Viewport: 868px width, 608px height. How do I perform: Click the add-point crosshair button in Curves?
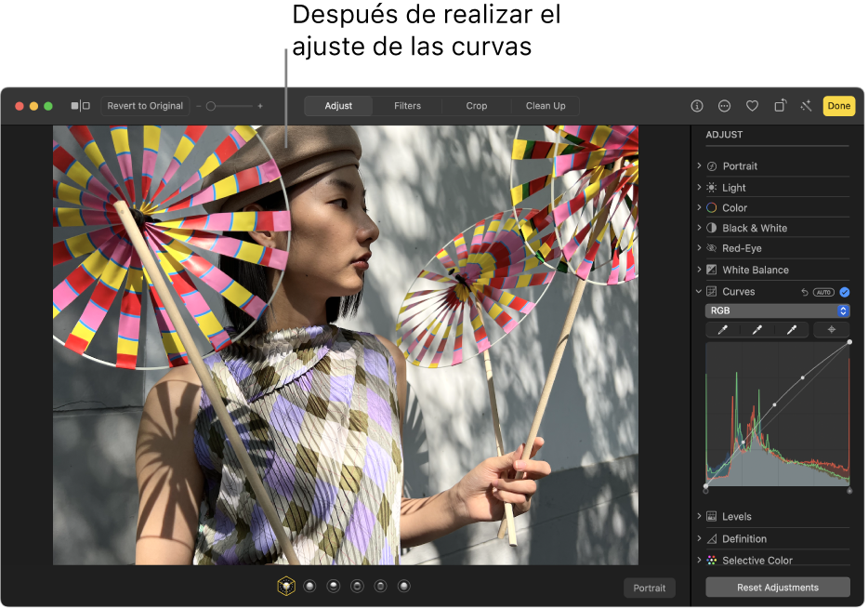coord(831,330)
